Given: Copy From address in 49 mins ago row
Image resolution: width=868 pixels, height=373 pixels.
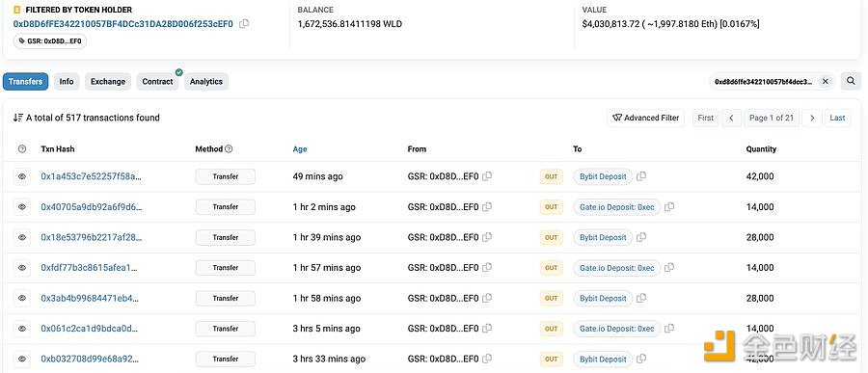Looking at the screenshot, I should 487,176.
